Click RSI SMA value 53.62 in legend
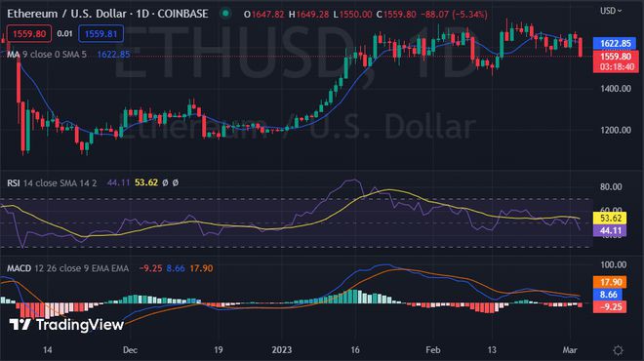 [x=146, y=182]
